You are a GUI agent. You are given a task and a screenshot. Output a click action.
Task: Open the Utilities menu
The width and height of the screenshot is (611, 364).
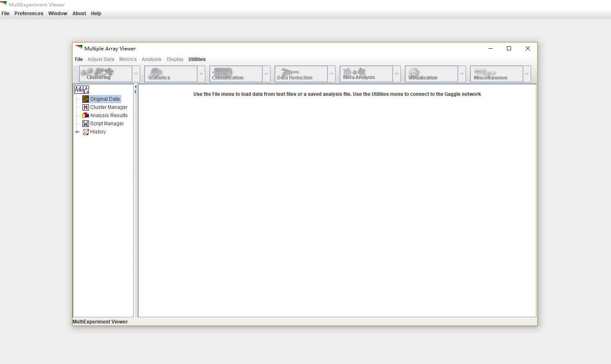(x=197, y=59)
